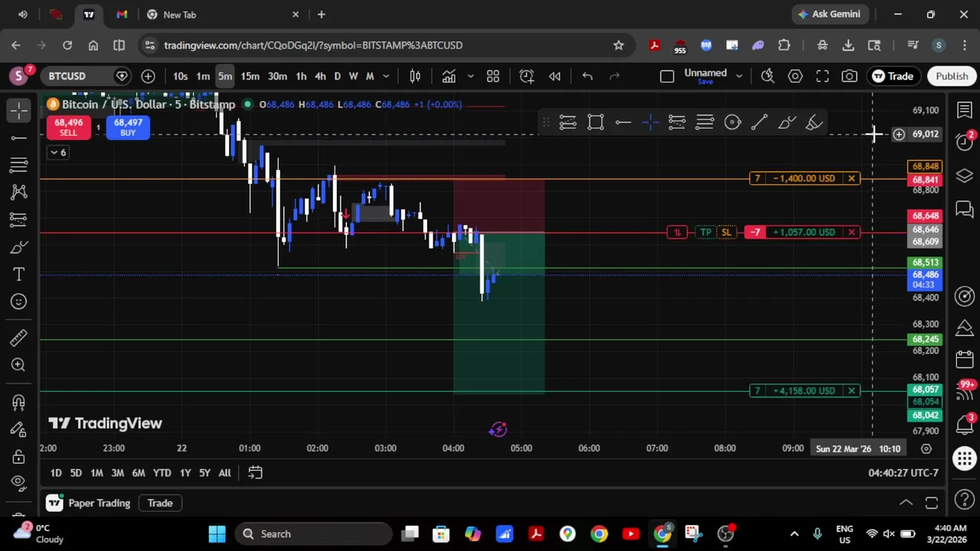The image size is (980, 551).
Task: Reverse the position with the arrows button
Action: pos(677,232)
